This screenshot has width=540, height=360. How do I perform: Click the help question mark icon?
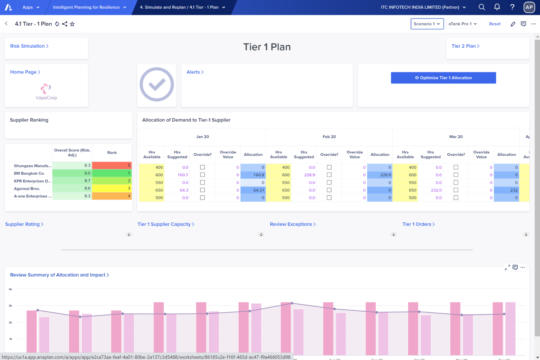click(x=512, y=7)
